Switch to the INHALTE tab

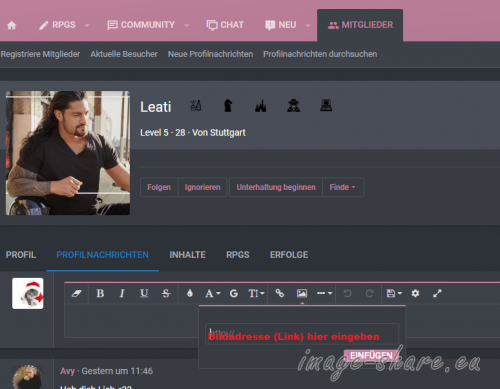[x=187, y=255]
